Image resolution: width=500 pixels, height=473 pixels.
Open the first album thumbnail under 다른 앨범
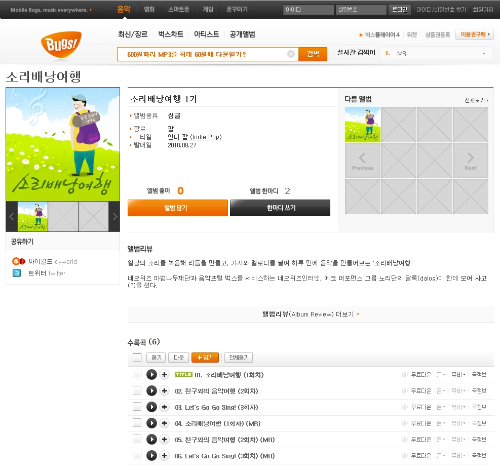362,125
